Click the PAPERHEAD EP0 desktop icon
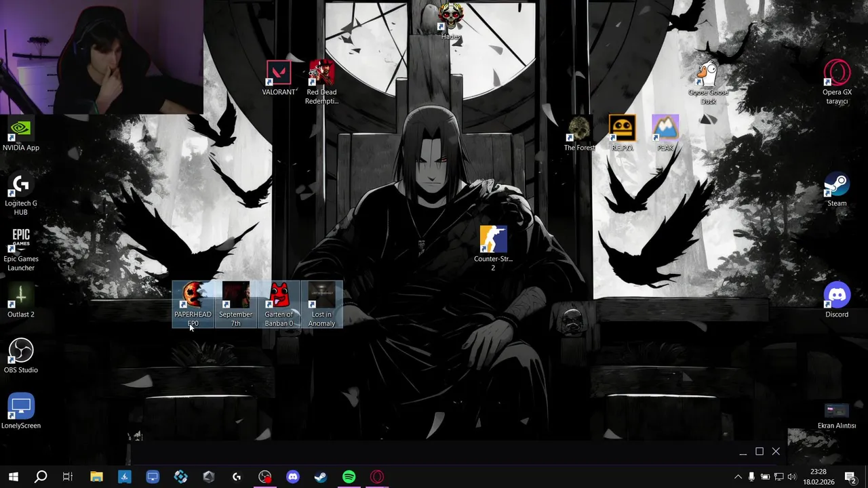 [x=193, y=304]
